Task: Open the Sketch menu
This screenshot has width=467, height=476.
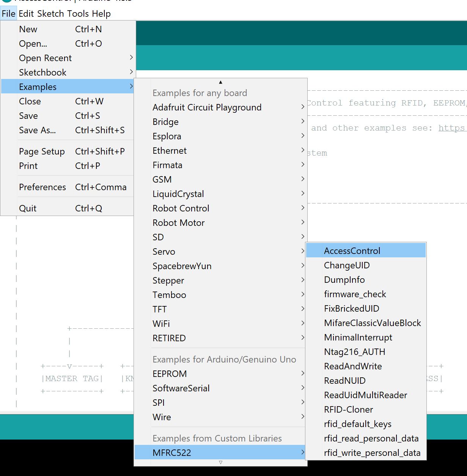Action: tap(50, 14)
